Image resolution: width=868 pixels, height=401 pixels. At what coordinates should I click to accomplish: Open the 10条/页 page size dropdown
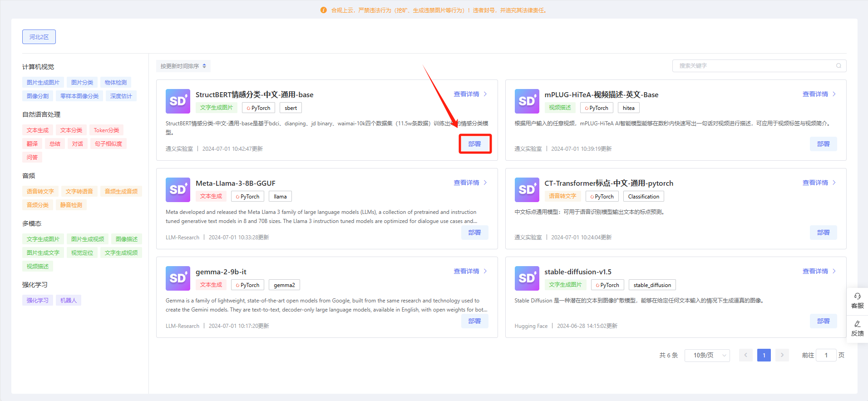pos(707,355)
